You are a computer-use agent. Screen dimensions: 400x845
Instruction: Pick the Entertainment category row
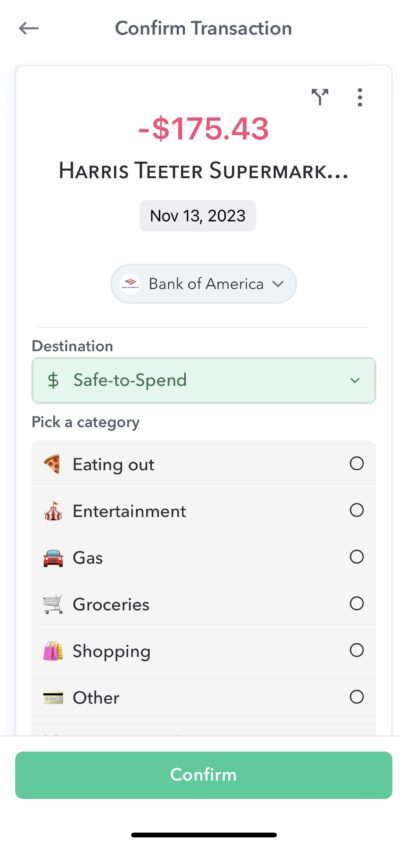[203, 511]
